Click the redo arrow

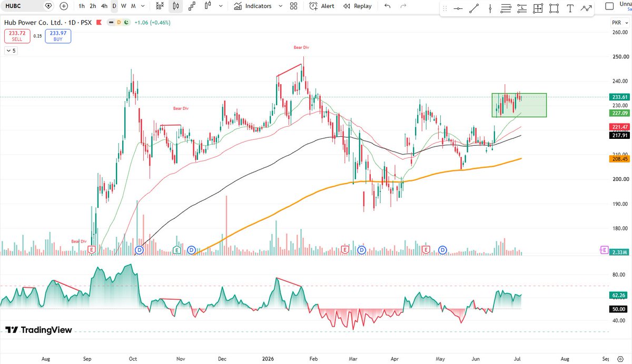pos(403,6)
